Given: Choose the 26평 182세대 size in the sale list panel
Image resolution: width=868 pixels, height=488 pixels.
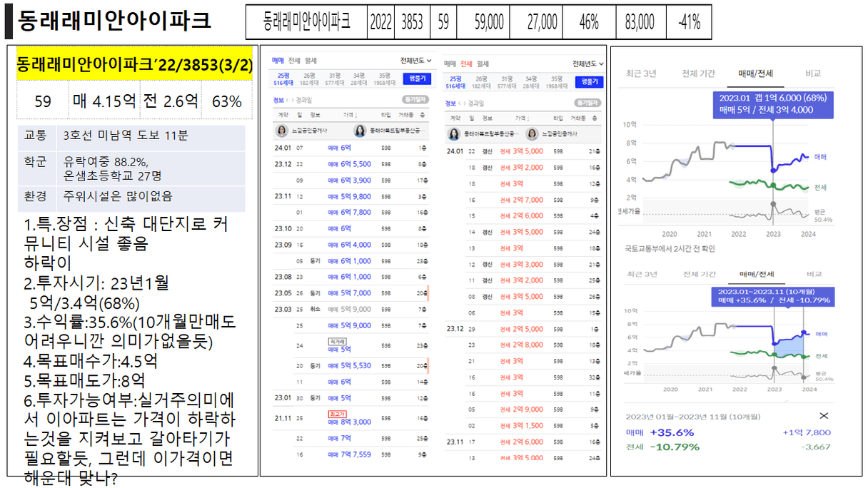Looking at the screenshot, I should click(309, 78).
